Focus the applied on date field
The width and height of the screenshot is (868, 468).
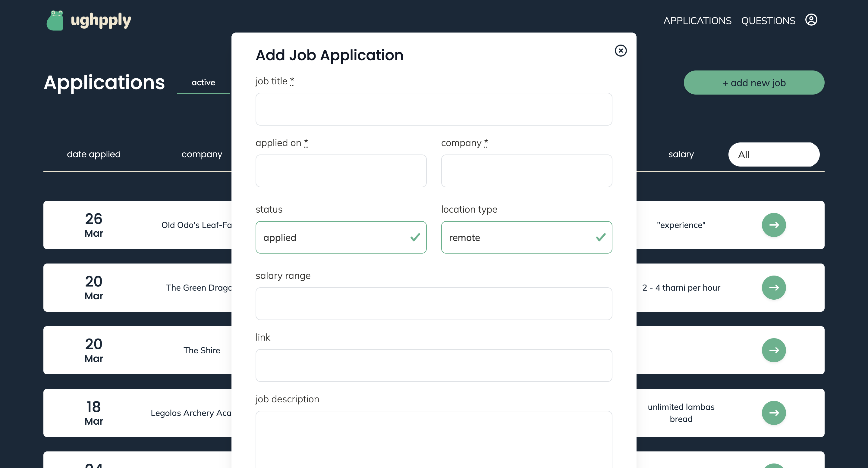[341, 171]
